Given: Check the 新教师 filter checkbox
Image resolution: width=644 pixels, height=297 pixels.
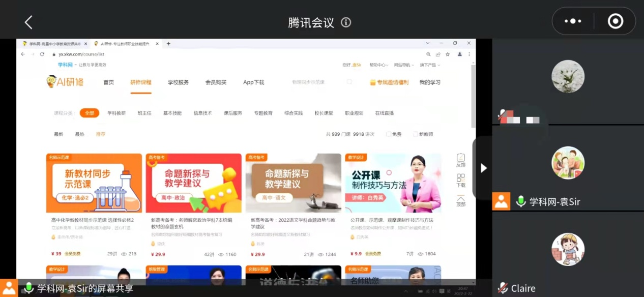Looking at the screenshot, I should pos(416,134).
